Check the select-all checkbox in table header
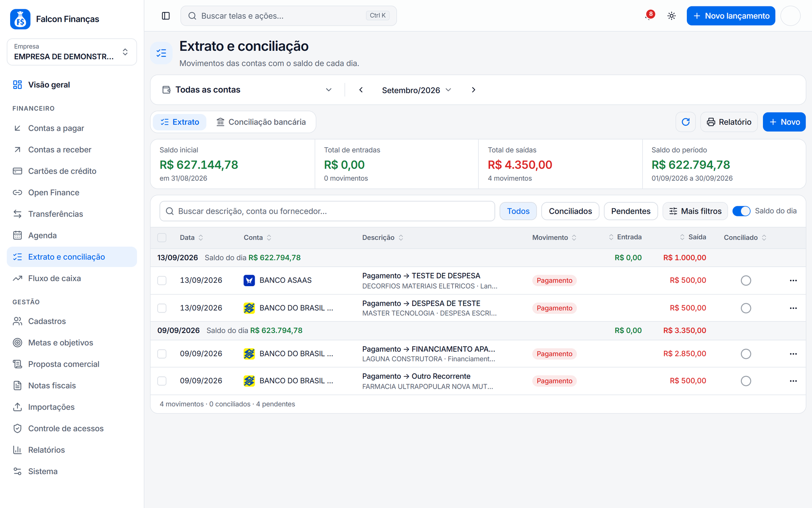This screenshot has height=508, width=812. coord(162,237)
